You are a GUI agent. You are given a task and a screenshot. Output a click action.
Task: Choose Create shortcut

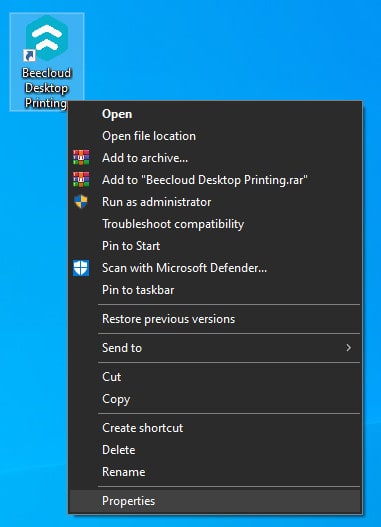tap(215, 428)
